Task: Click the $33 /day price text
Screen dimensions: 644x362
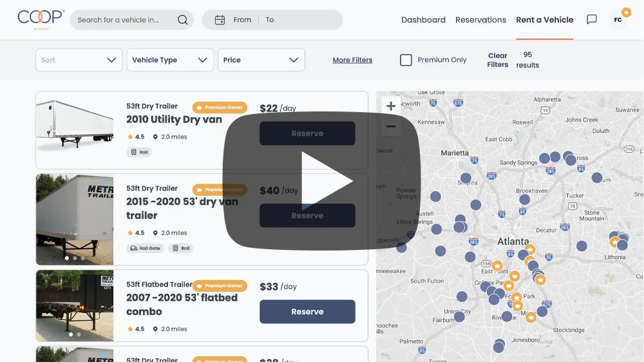Action: [x=278, y=287]
